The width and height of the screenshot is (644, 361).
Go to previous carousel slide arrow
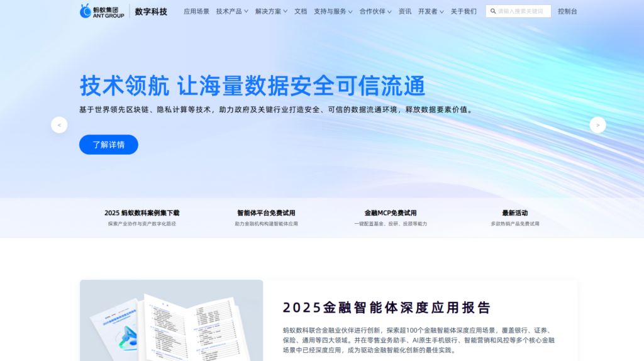coord(59,125)
